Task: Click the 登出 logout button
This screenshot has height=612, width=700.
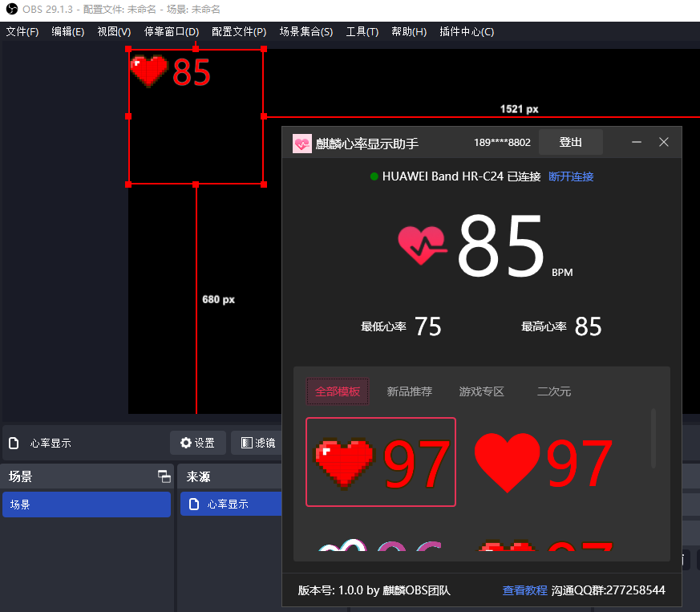Action: (571, 143)
